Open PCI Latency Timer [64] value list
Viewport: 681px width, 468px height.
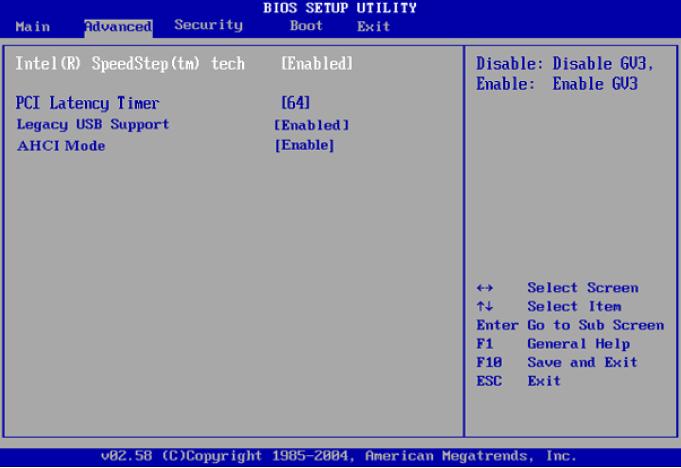[297, 103]
